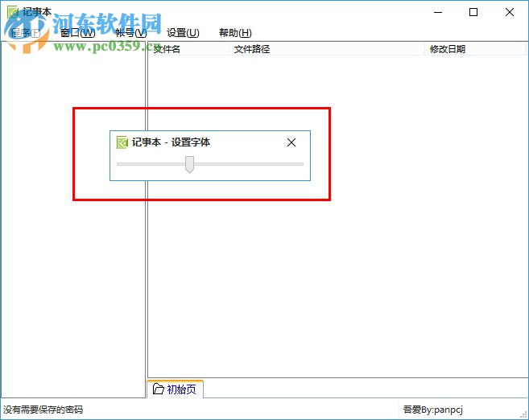This screenshot has height=420, width=529.
Task: Sort by 文件名 column header
Action: (188, 49)
